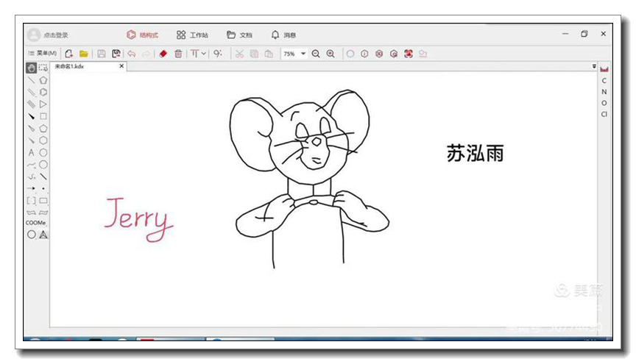Switch to the 工作站 tab
The image size is (636, 364).
point(192,35)
